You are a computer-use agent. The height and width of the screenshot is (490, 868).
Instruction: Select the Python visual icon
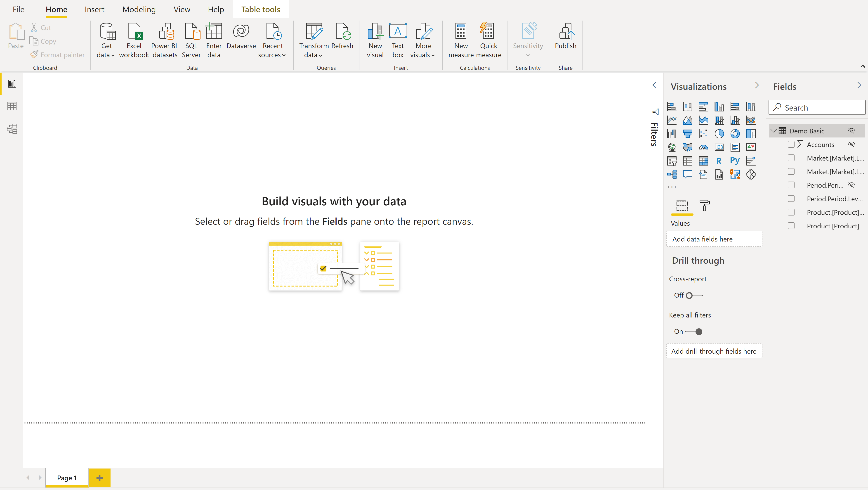click(735, 161)
